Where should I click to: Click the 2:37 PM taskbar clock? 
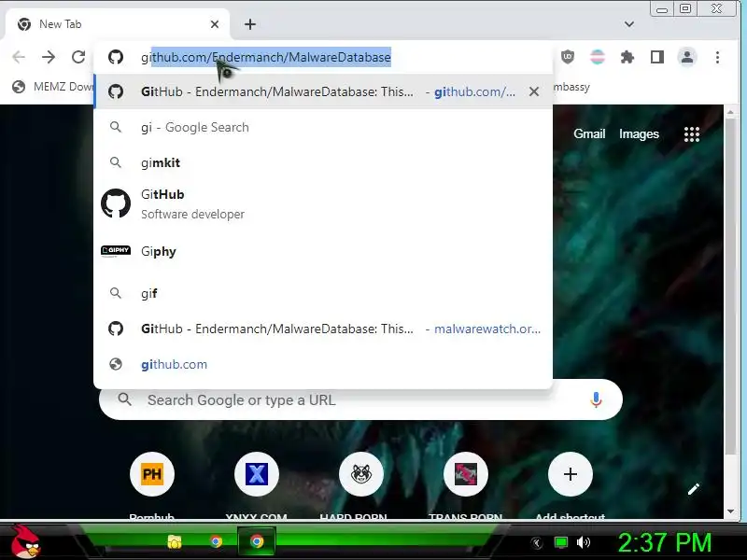[x=664, y=542]
